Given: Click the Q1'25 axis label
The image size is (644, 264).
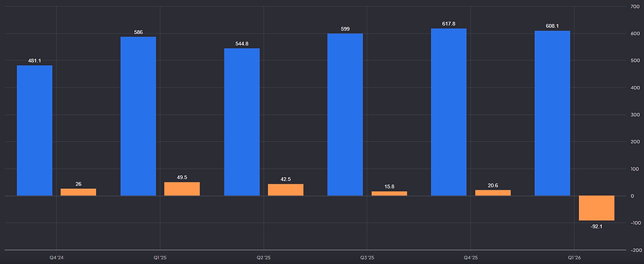Looking at the screenshot, I should (160, 258).
